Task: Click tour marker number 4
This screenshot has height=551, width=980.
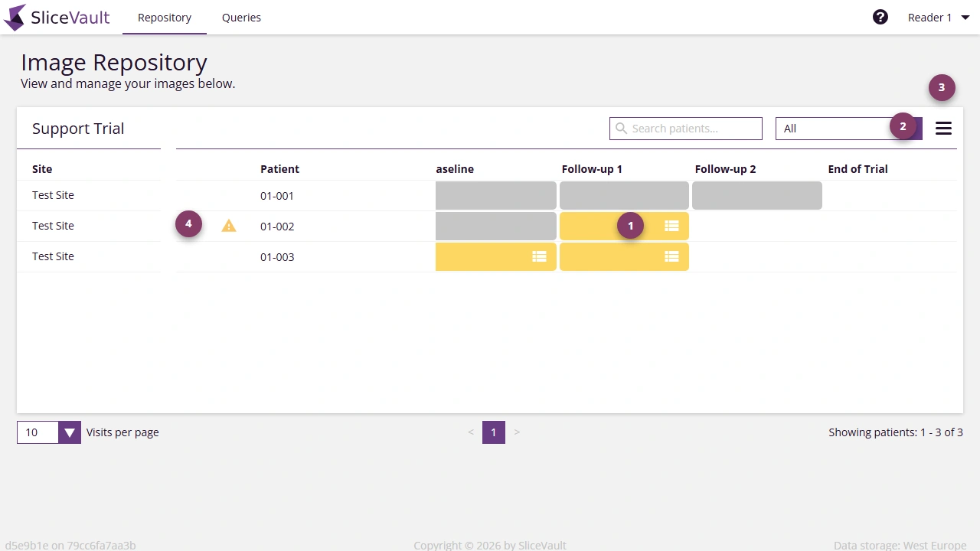Action: 188,224
